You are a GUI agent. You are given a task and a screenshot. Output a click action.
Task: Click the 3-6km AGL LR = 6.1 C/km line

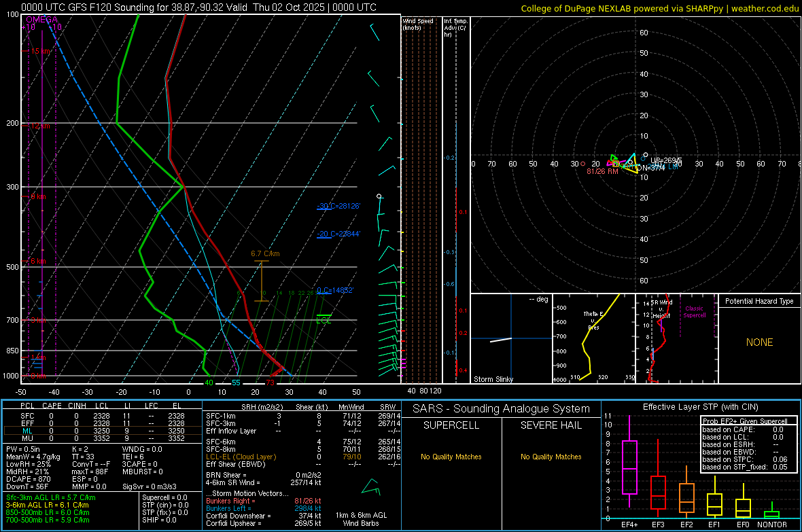[47, 505]
